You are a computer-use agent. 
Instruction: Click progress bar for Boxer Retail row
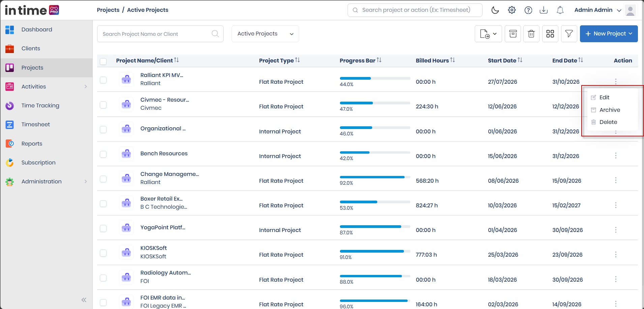coord(375,202)
